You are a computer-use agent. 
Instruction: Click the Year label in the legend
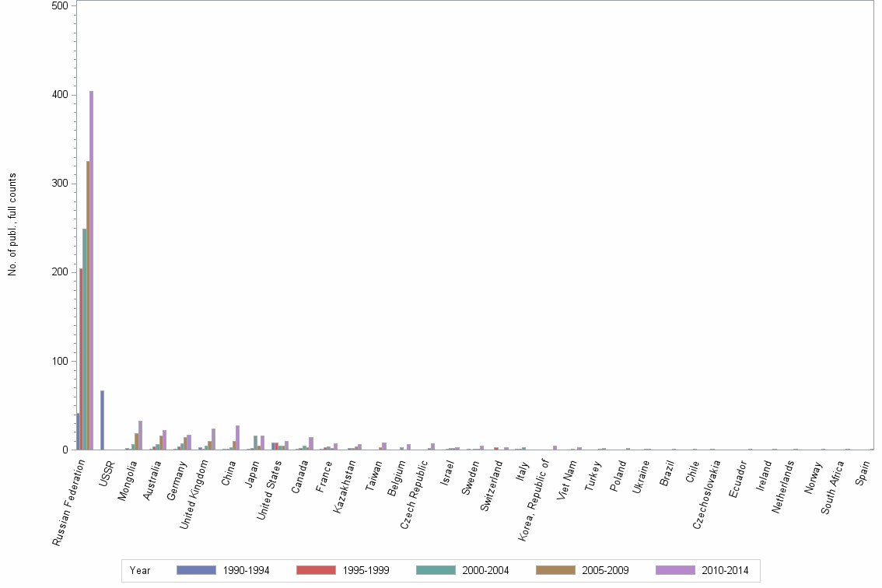point(140,570)
